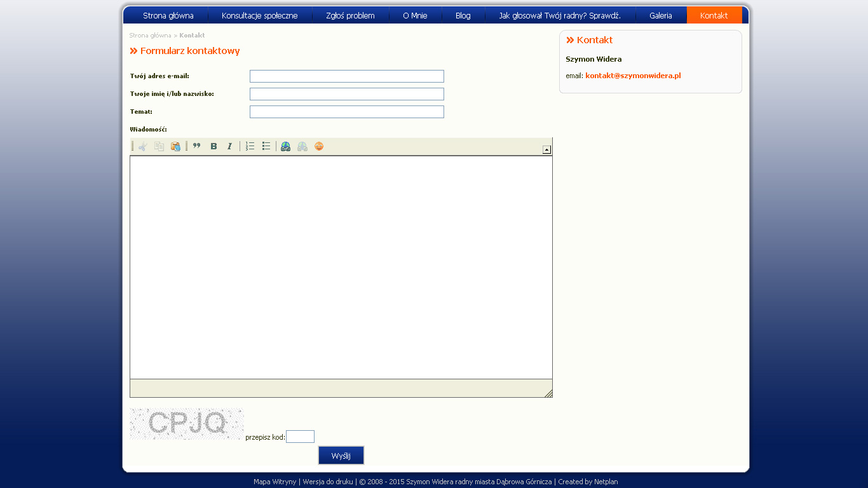Click inside the Wiadomość message editor area
This screenshot has width=868, height=488.
pyautogui.click(x=341, y=268)
